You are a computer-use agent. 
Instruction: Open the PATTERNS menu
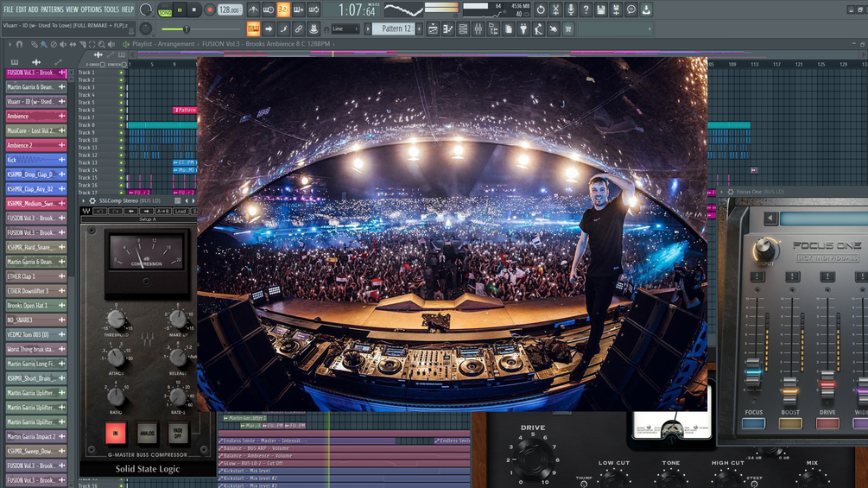[52, 10]
